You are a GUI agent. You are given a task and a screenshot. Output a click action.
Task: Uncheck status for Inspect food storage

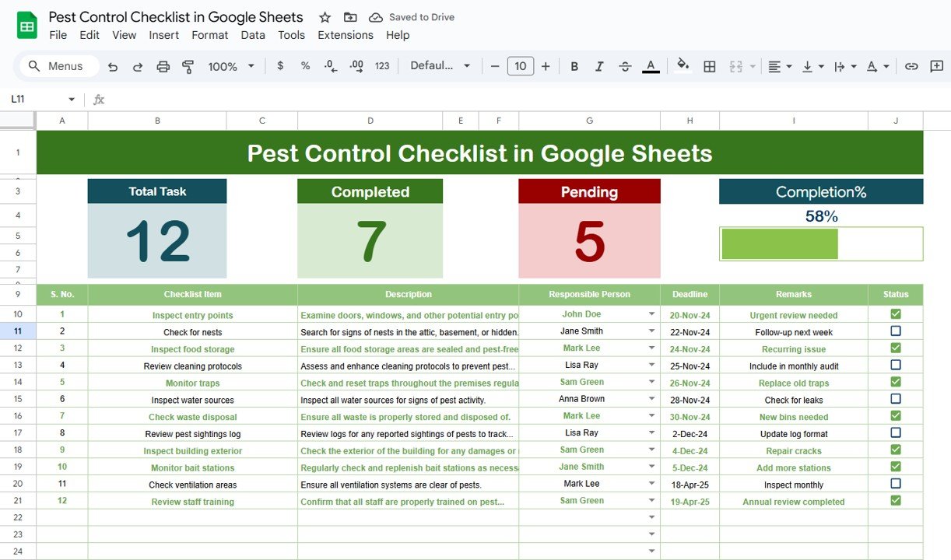[896, 348]
